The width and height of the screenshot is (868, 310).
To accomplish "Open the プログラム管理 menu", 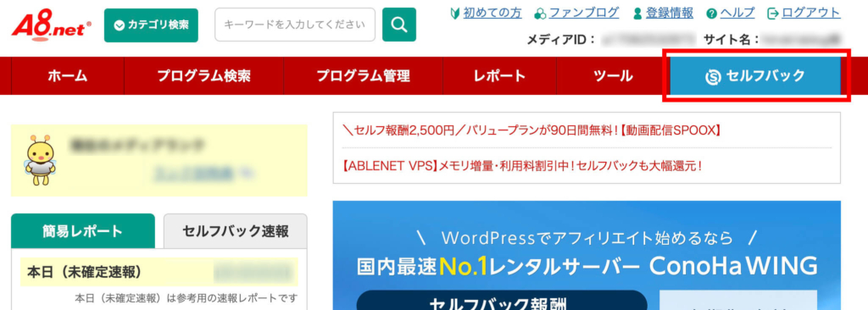I will (363, 76).
